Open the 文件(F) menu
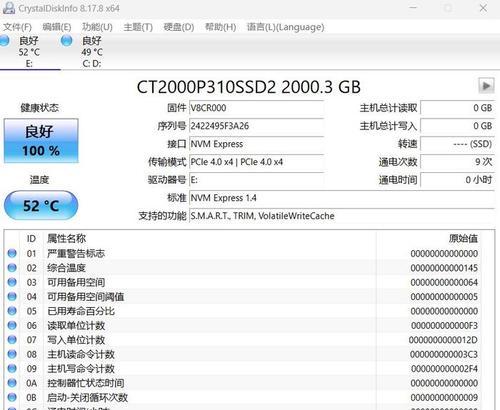 tap(17, 27)
